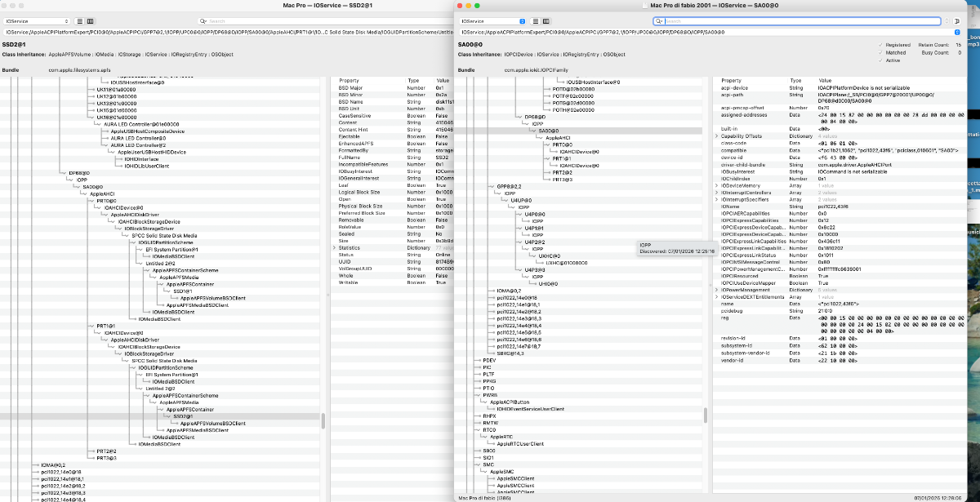Switch to list view in SA00@0 window

click(x=537, y=20)
